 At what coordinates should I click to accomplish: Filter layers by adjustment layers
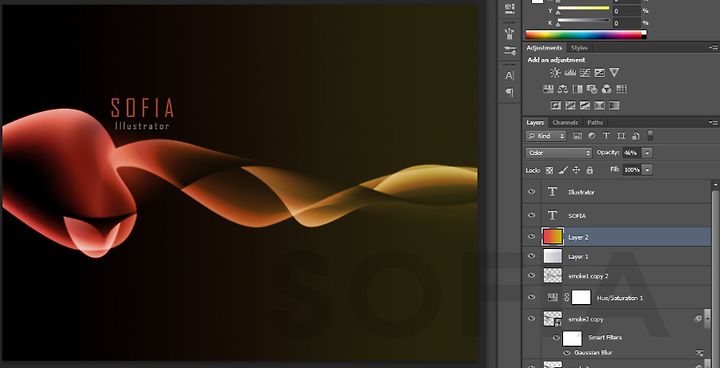(x=591, y=136)
